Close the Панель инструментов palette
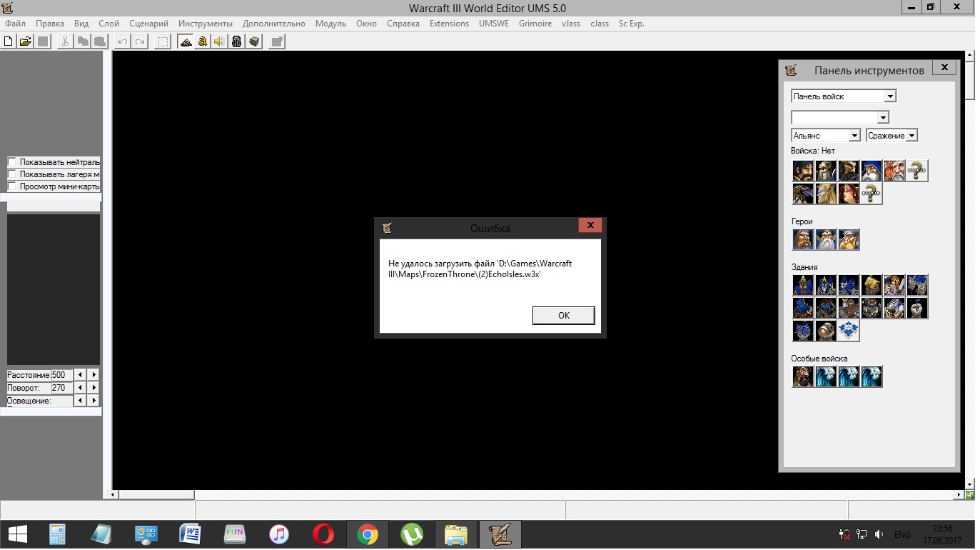The image size is (980, 550). (944, 67)
